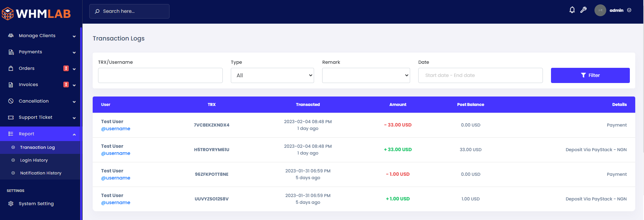Image resolution: width=644 pixels, height=220 pixels.
Task: Collapse the Report menu chevron
Action: (x=74, y=134)
